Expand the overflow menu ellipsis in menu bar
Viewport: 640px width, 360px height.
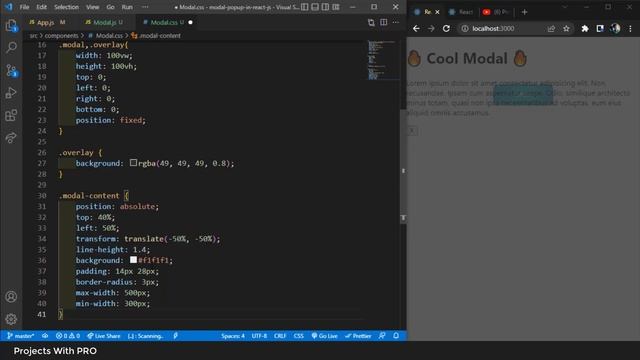click(x=145, y=7)
